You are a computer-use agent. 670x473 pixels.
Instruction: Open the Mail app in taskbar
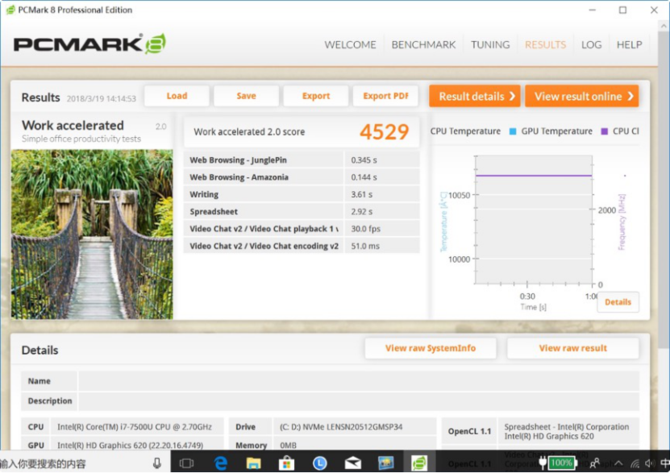[x=353, y=463]
